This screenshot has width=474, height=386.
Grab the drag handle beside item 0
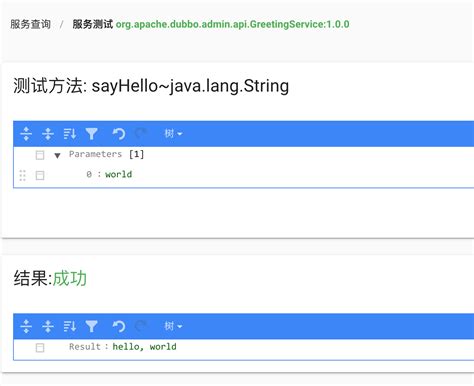[x=22, y=175]
